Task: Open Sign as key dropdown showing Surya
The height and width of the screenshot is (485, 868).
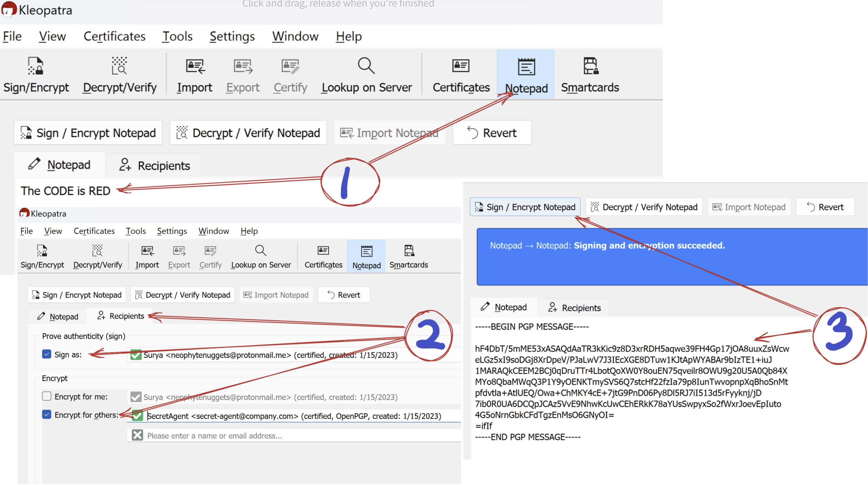Action: (294, 355)
